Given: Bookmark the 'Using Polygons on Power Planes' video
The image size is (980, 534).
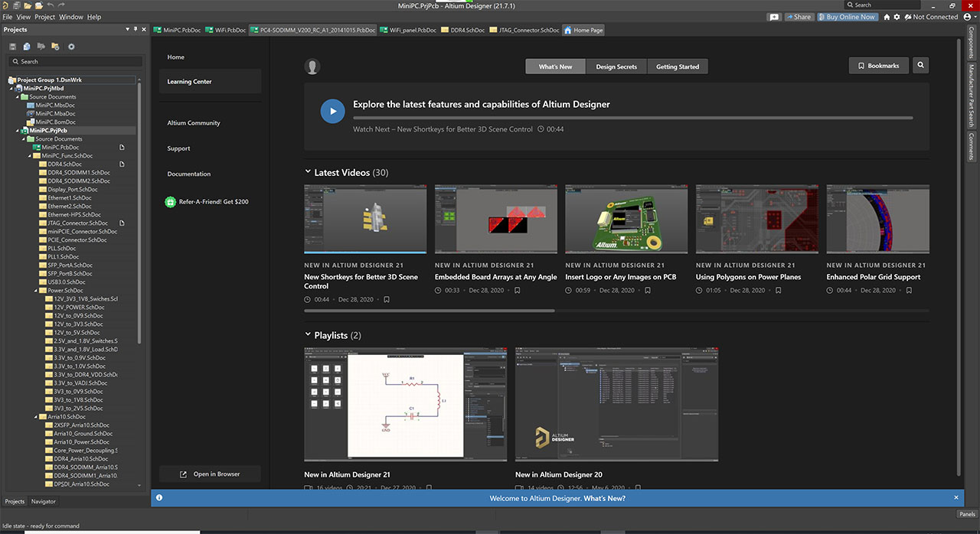Looking at the screenshot, I should 779,290.
